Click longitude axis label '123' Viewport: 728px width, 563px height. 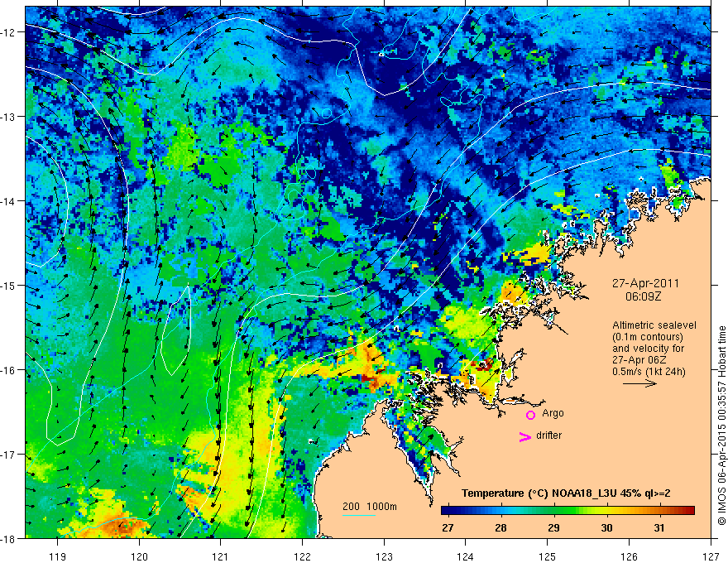[x=384, y=556]
